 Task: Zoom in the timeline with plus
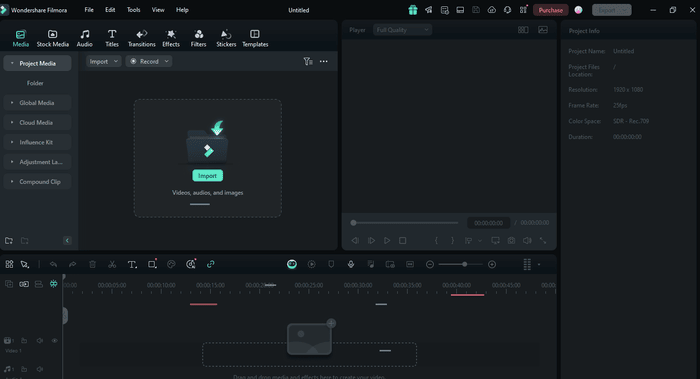(492, 264)
